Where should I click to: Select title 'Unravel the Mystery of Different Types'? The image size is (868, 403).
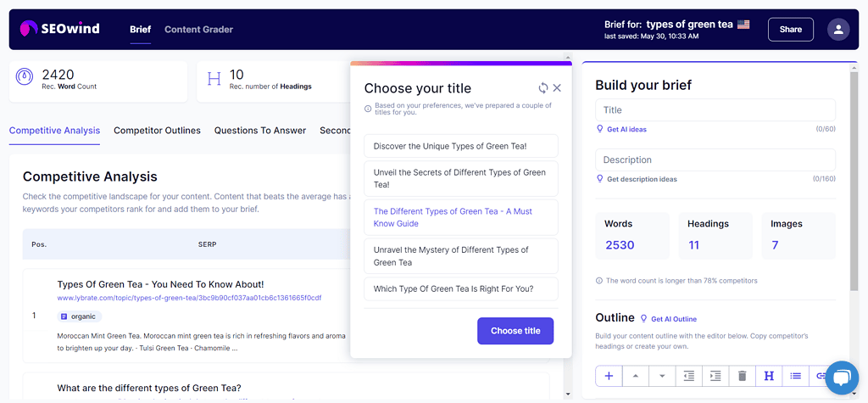[x=461, y=256]
